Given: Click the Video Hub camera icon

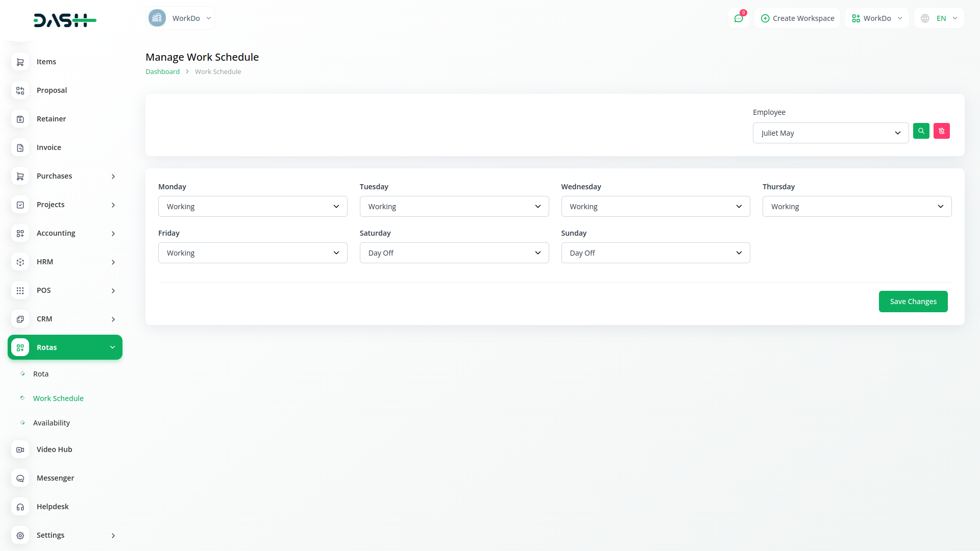Looking at the screenshot, I should pyautogui.click(x=20, y=449).
